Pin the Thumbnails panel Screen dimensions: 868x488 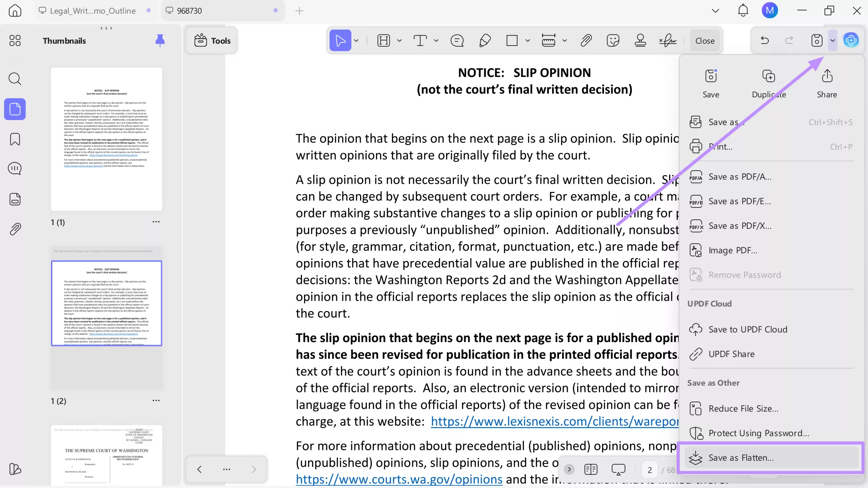click(160, 40)
